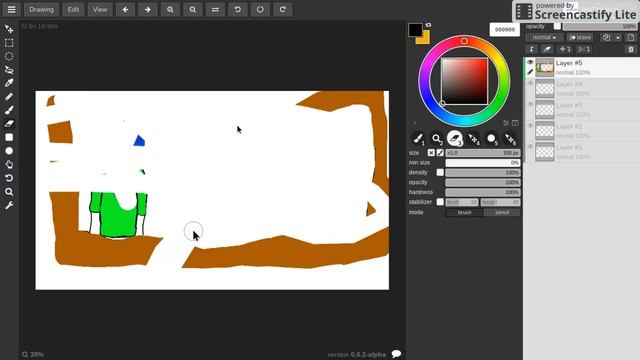Click the undo left-arrow toolbar button

(125, 9)
